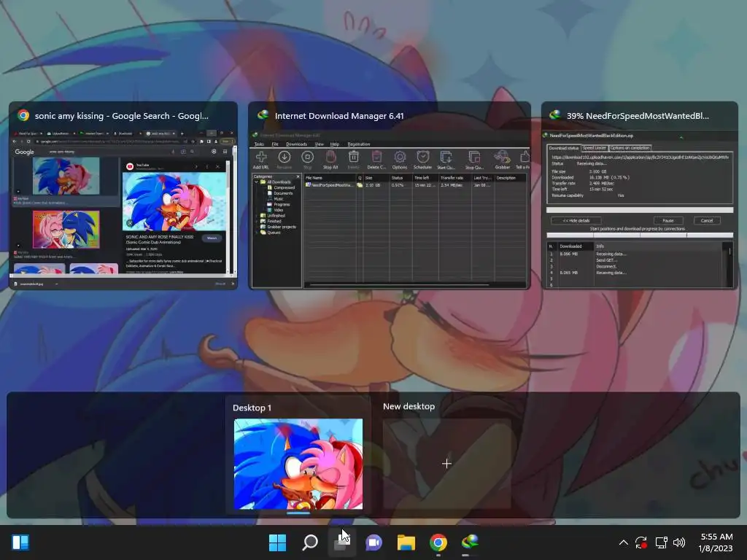Select the Download status tab

pos(564,148)
